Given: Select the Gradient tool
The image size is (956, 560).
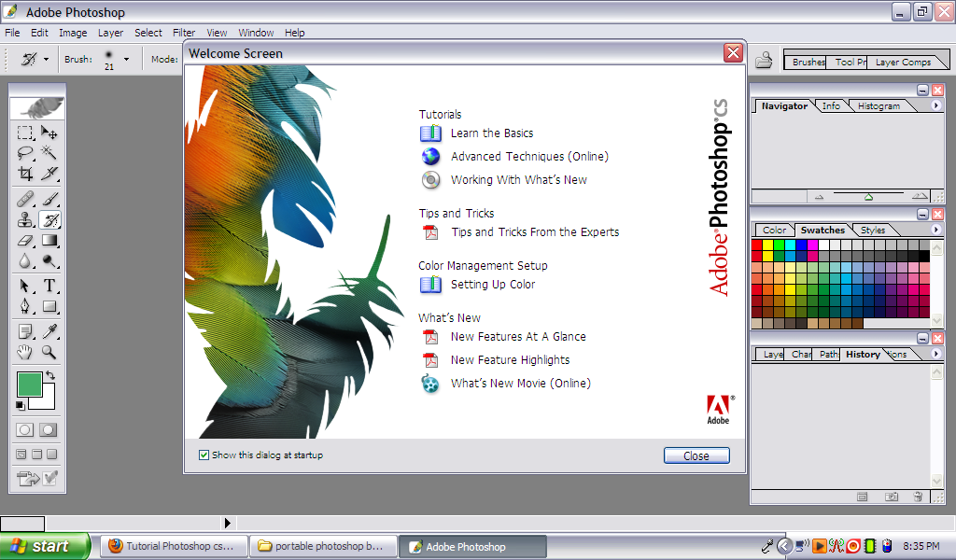Looking at the screenshot, I should pyautogui.click(x=49, y=241).
